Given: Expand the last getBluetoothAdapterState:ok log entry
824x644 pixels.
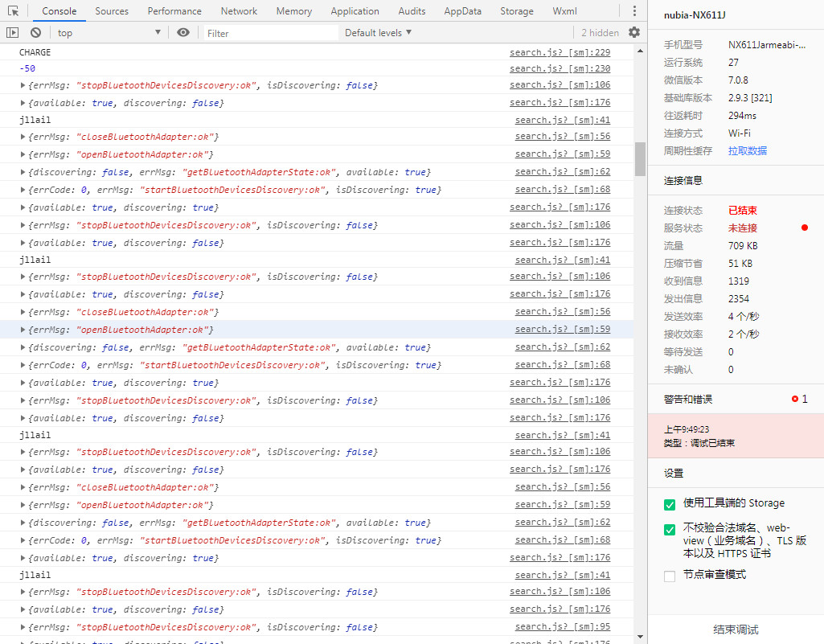Looking at the screenshot, I should pos(23,523).
